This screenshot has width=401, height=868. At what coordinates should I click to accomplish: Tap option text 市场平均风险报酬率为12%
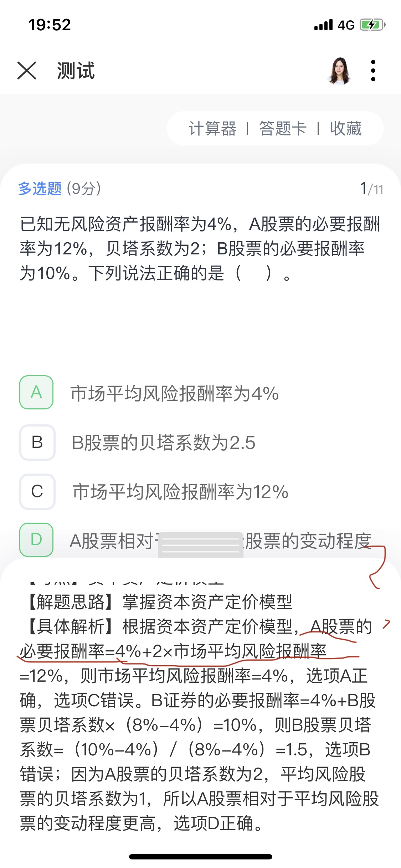[180, 492]
